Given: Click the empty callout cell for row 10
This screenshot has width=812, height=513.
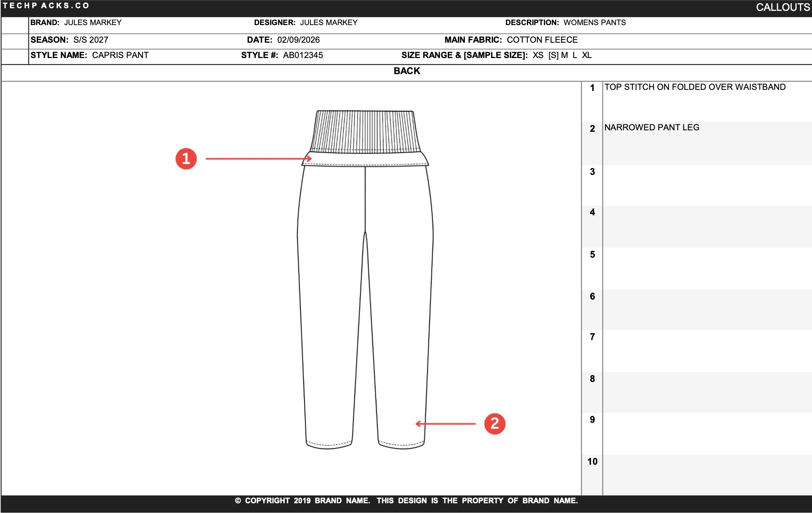Looking at the screenshot, I should point(707,475).
